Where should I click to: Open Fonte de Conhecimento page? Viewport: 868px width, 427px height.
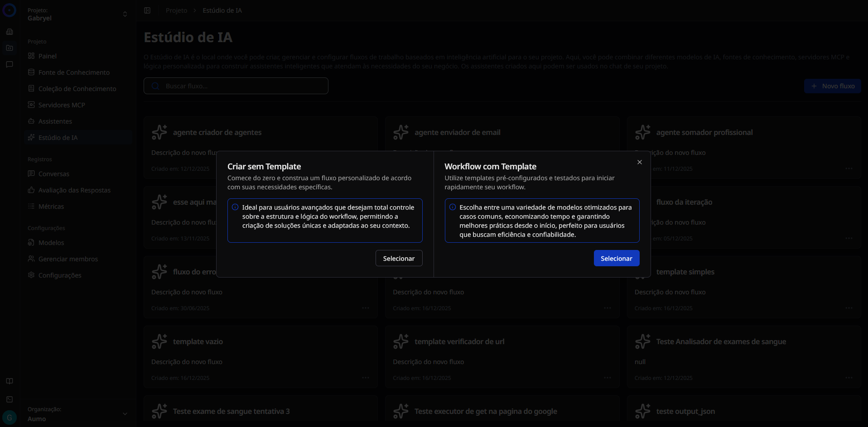click(x=73, y=72)
